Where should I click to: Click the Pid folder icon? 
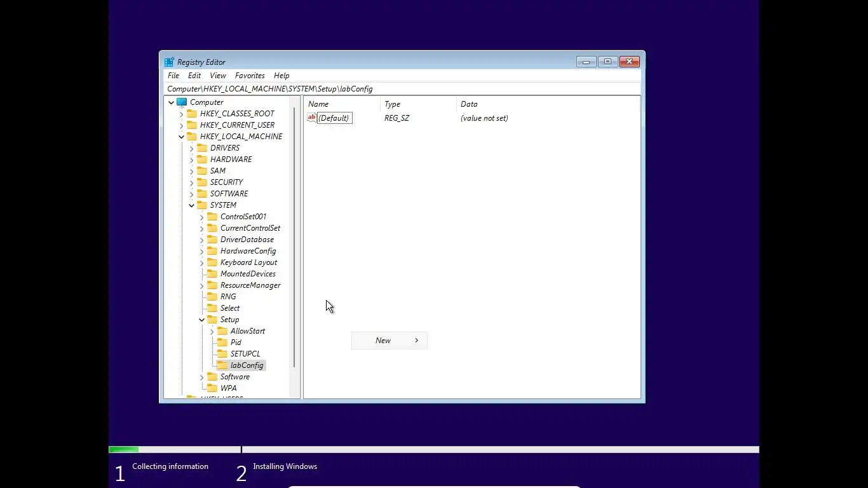click(222, 342)
